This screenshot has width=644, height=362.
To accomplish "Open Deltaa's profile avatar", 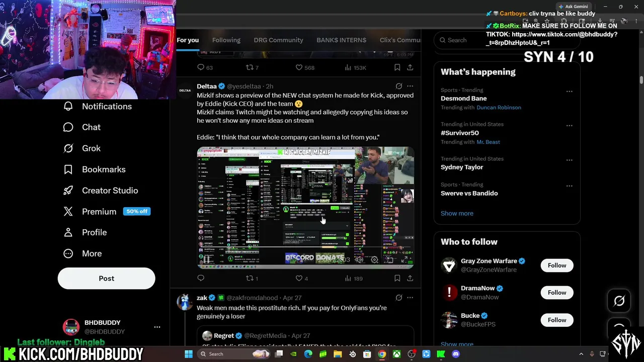I will [185, 90].
